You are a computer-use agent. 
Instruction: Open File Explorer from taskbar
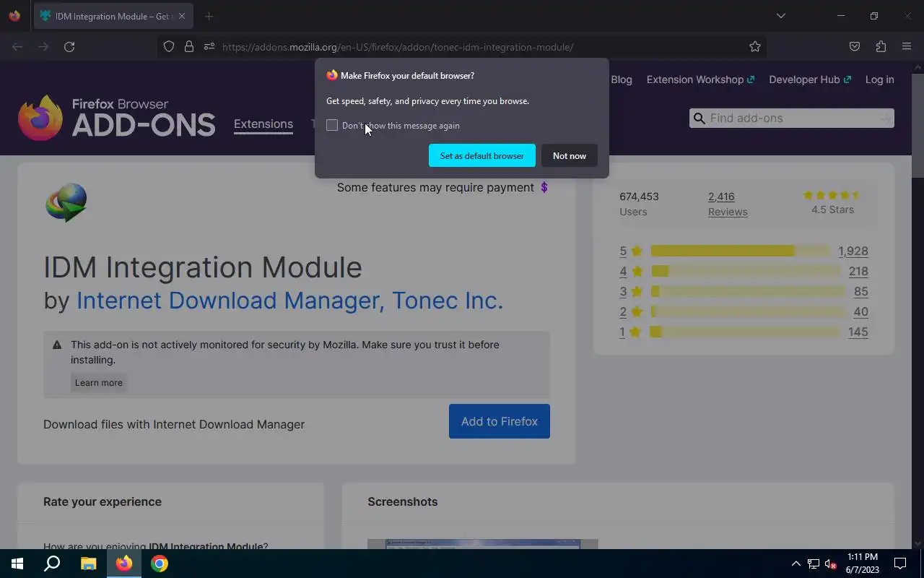(88, 564)
